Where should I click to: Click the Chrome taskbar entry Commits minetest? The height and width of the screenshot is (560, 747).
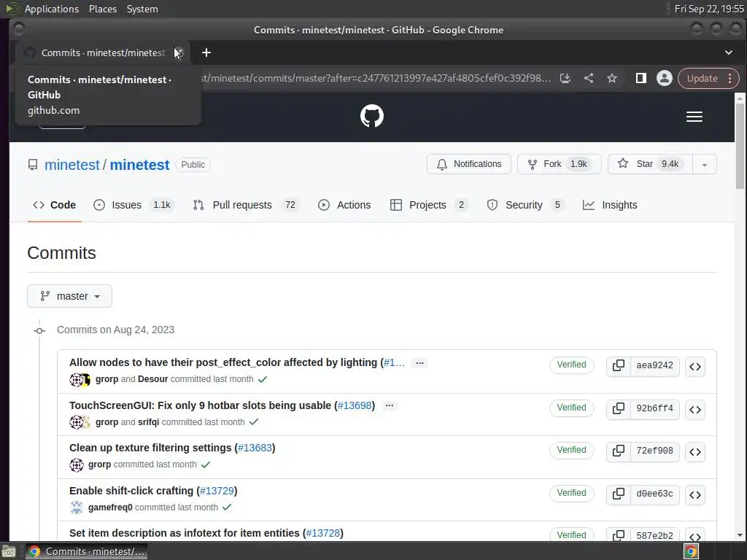(86, 551)
